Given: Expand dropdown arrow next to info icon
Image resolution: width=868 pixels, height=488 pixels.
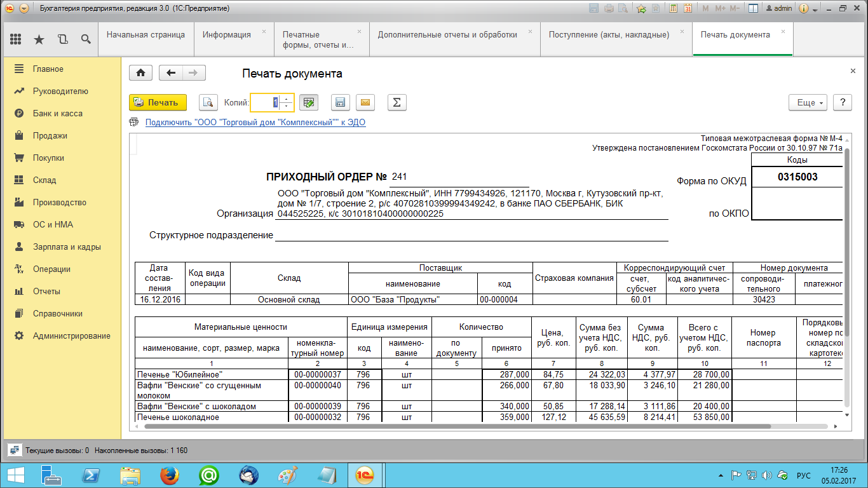Looking at the screenshot, I should [x=815, y=9].
